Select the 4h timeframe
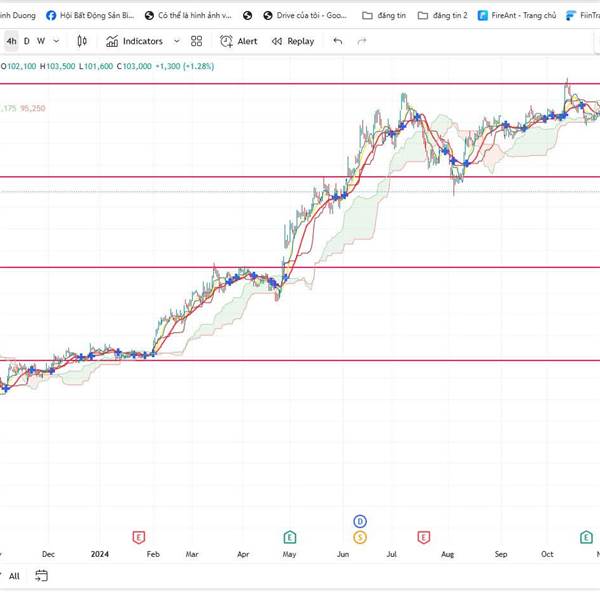Viewport: 600px width, 600px height. point(11,41)
